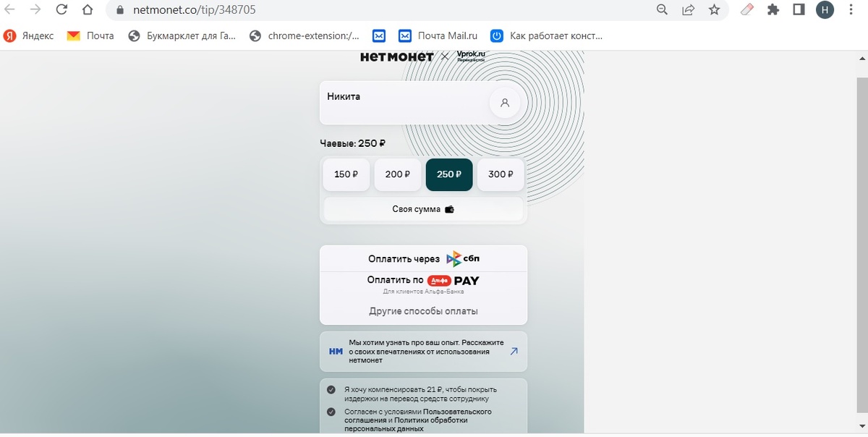Toggle the 21 ₽ fee compensation checkbox
This screenshot has height=437, width=868.
(x=331, y=389)
